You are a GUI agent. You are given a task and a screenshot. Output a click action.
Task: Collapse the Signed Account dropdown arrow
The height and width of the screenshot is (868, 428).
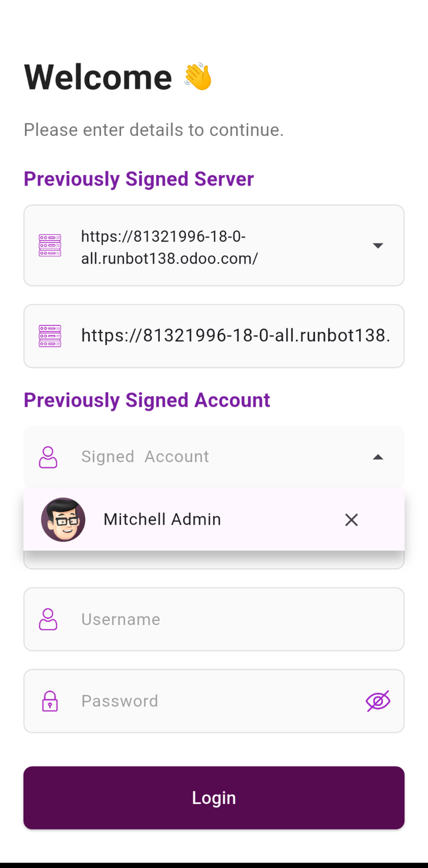[x=378, y=457]
